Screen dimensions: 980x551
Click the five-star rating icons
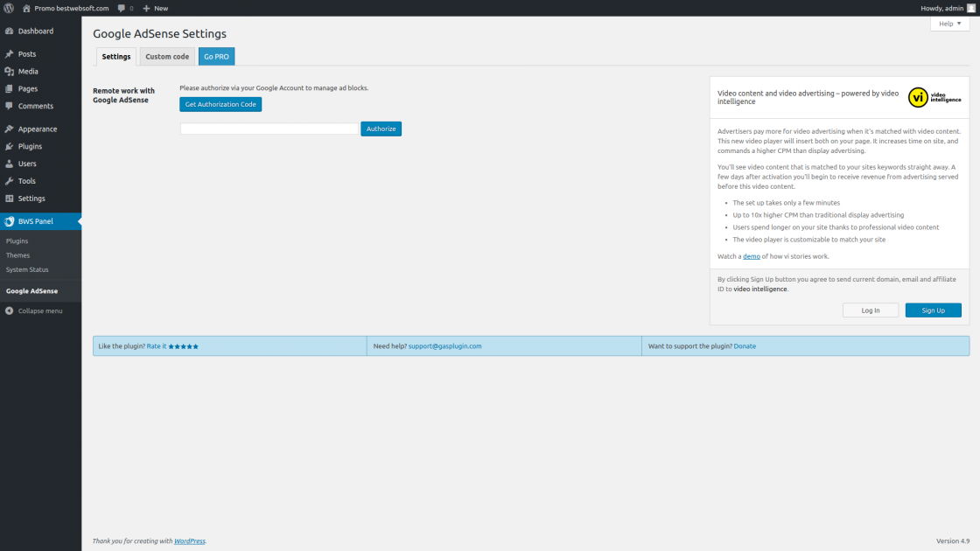coord(183,346)
